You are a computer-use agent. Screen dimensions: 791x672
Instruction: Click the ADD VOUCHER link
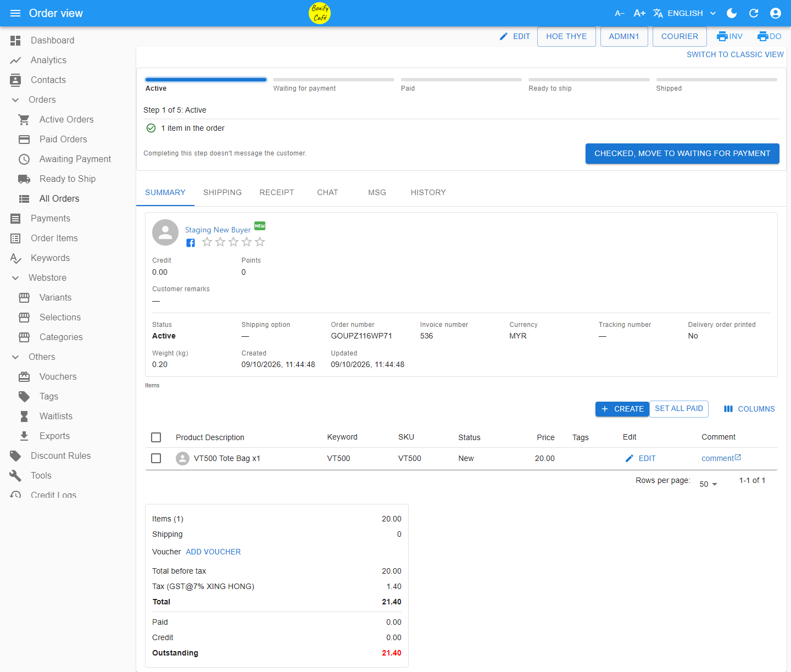[213, 552]
